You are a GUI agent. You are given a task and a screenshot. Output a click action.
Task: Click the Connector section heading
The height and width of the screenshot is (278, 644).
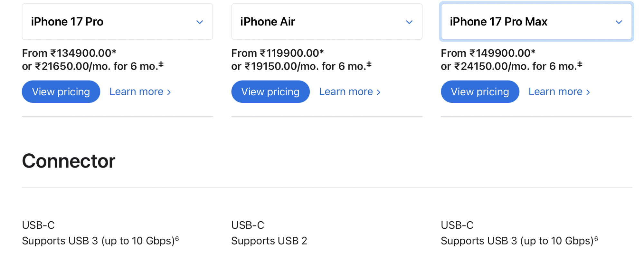69,161
